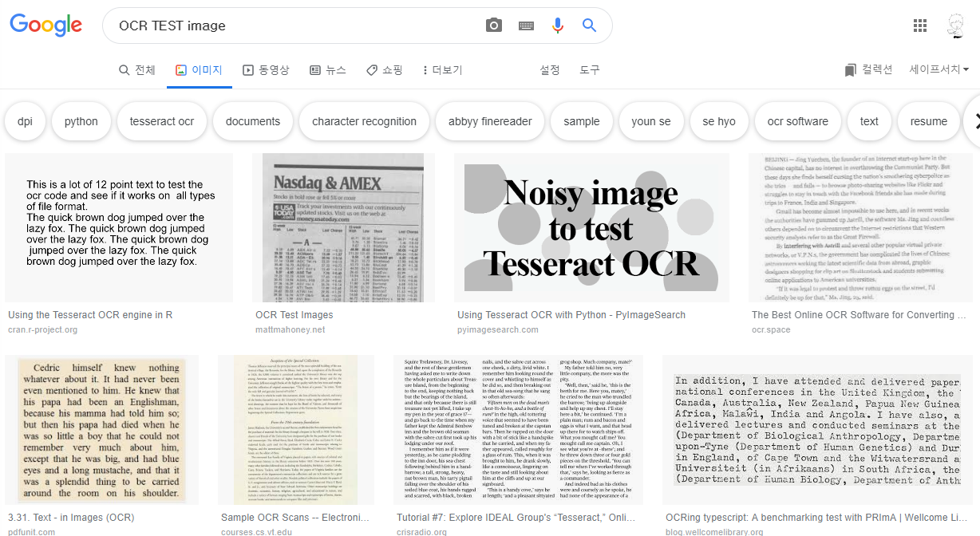980x536 pixels.
Task: Open 'OCRing typescript' benchmarking title
Action: 817,518
